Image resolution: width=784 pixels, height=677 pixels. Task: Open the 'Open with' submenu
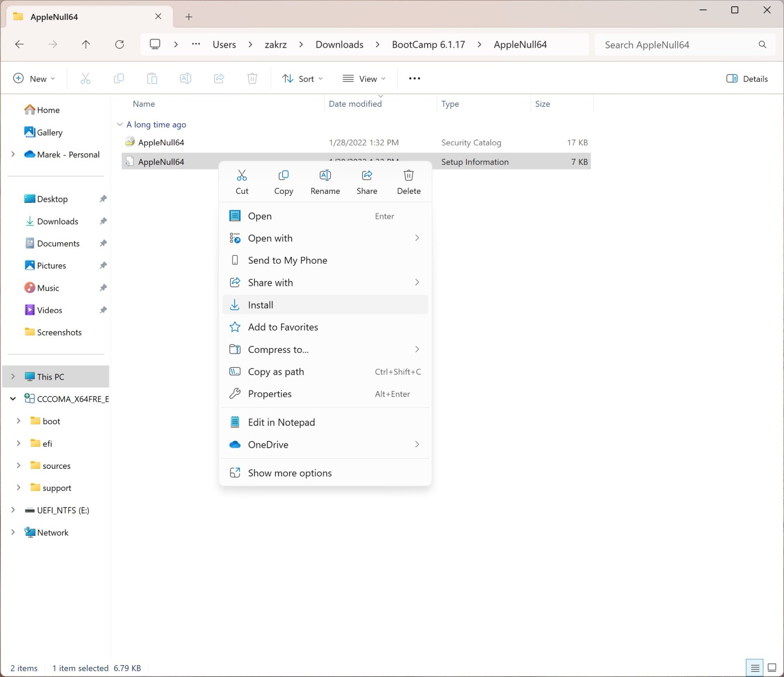click(x=325, y=238)
